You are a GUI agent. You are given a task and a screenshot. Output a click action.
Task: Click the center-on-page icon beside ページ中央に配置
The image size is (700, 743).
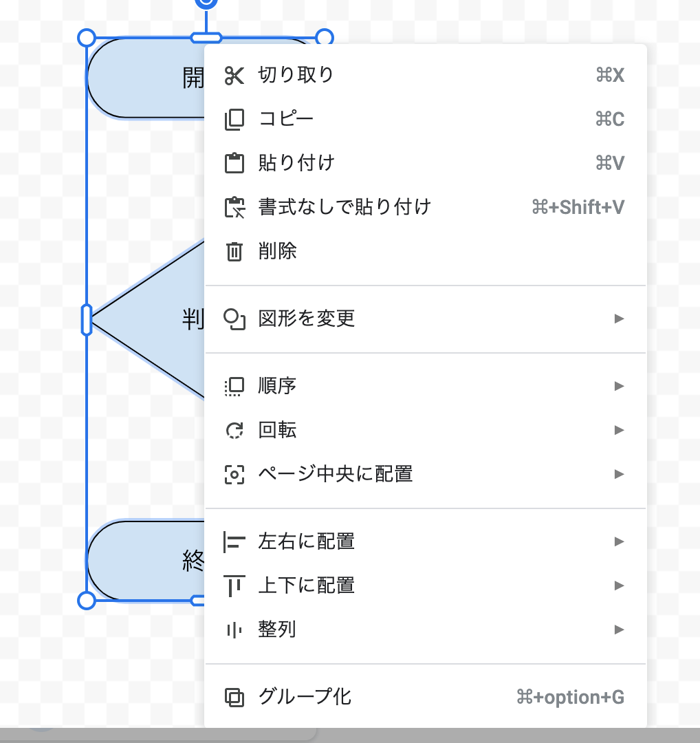click(x=234, y=474)
